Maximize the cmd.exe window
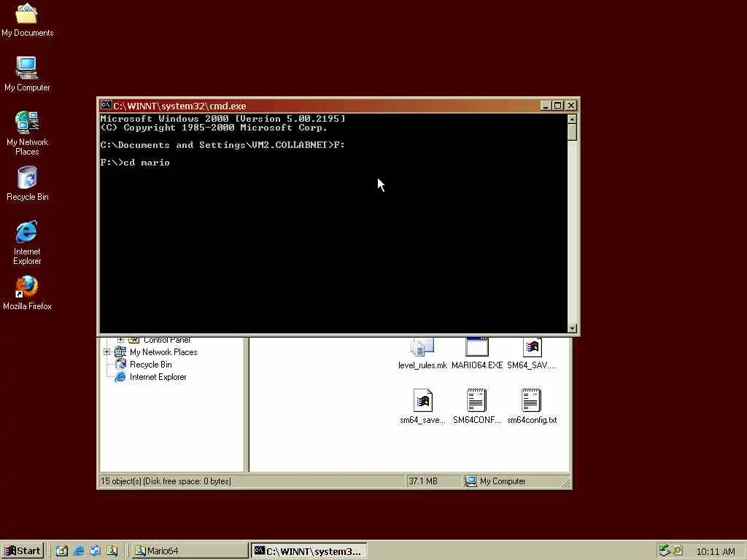This screenshot has width=747, height=560. tap(558, 105)
